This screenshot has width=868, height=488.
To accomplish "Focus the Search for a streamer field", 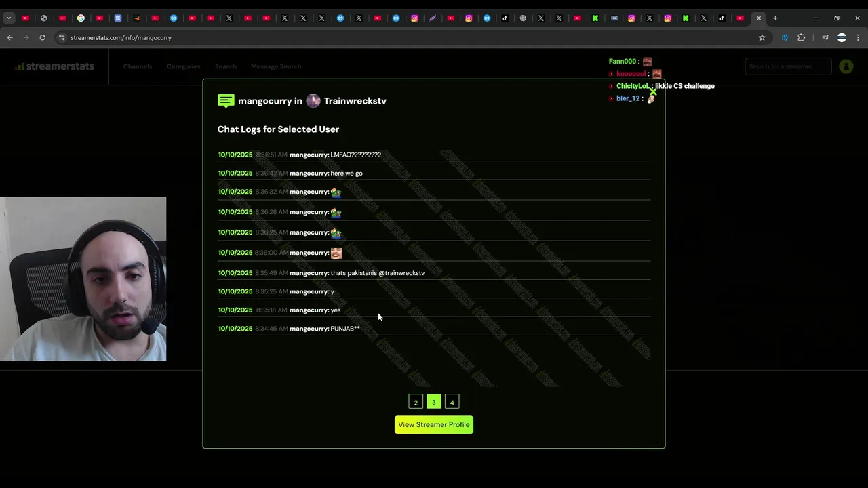I will pyautogui.click(x=788, y=66).
